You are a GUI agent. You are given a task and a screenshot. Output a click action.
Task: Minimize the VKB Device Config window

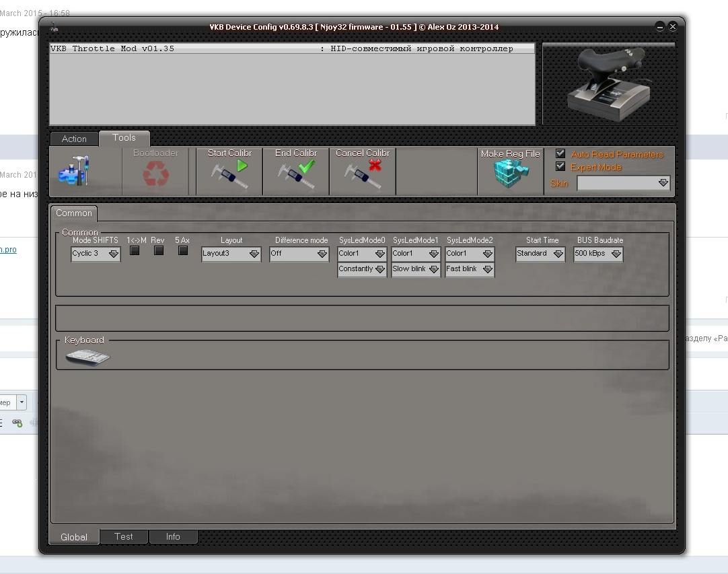pyautogui.click(x=660, y=26)
